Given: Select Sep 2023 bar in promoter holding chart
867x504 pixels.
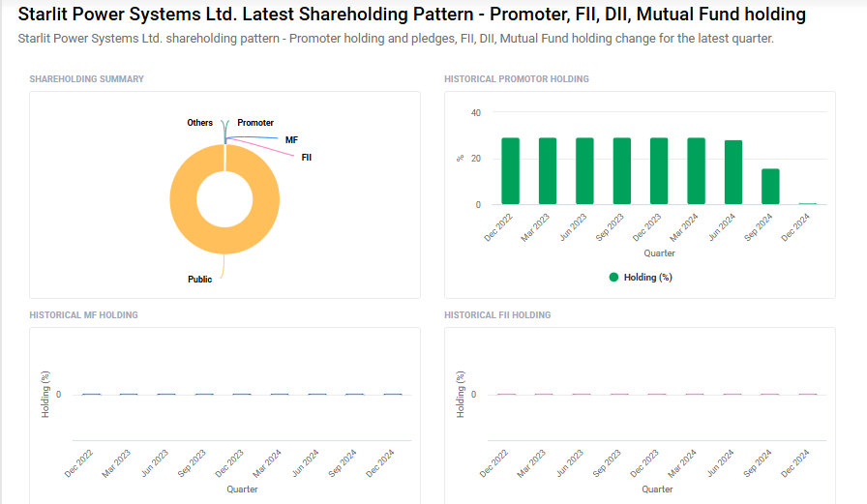Looking at the screenshot, I should pyautogui.click(x=622, y=171).
